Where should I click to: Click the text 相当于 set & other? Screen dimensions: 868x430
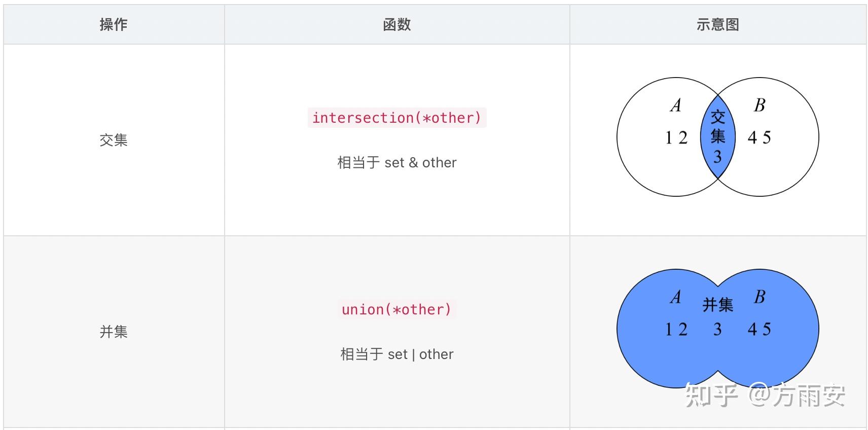[x=397, y=162]
